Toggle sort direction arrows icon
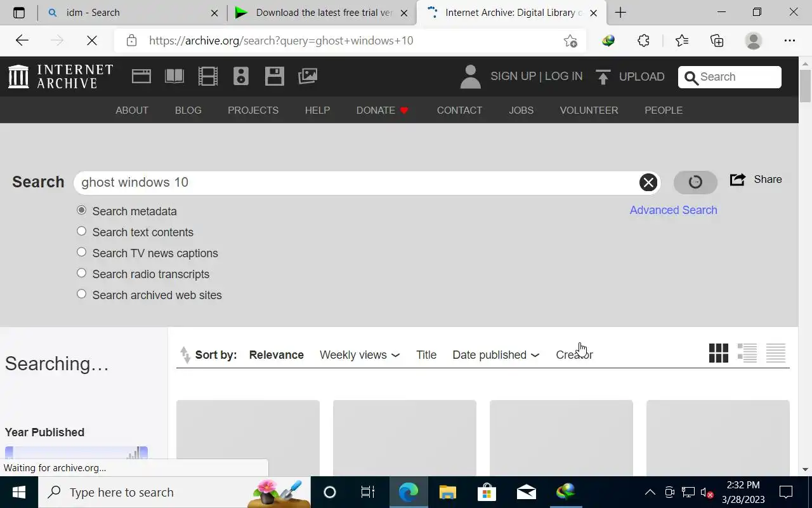This screenshot has width=812, height=508. click(185, 355)
